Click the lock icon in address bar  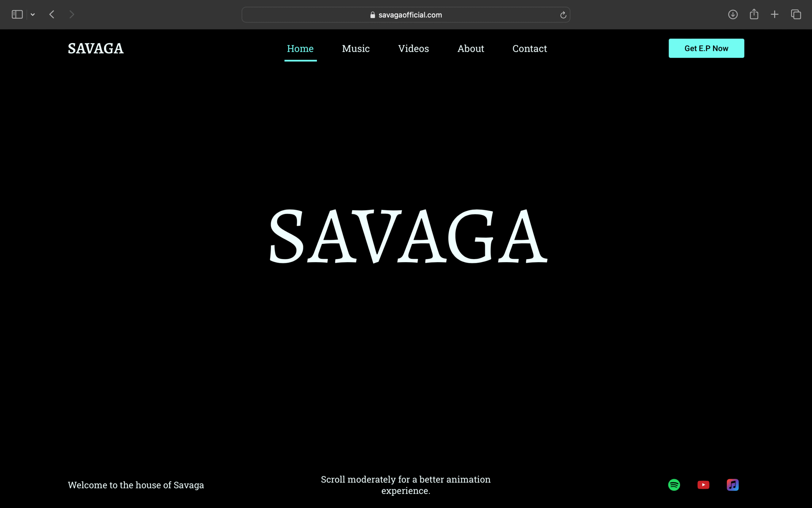[372, 15]
